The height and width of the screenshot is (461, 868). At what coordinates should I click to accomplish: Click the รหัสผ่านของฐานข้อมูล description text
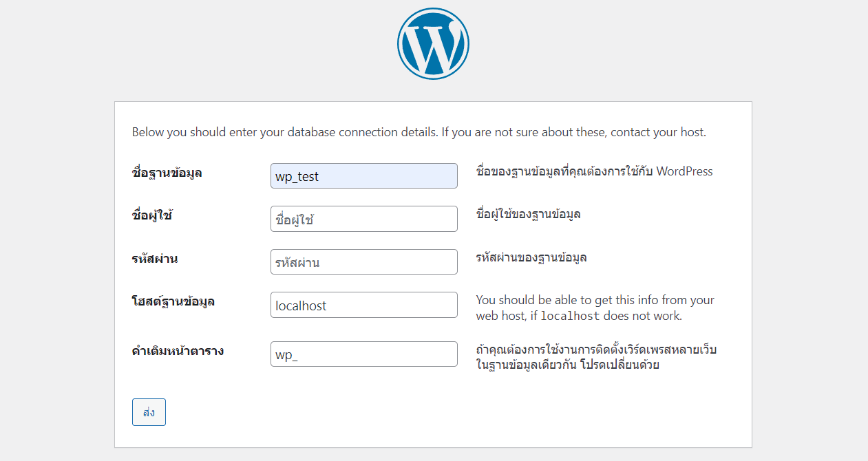(531, 257)
